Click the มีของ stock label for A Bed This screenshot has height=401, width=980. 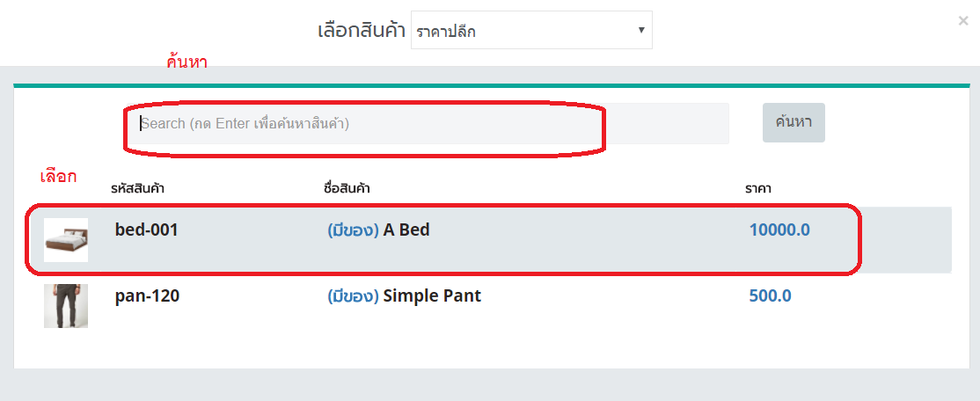pos(353,230)
